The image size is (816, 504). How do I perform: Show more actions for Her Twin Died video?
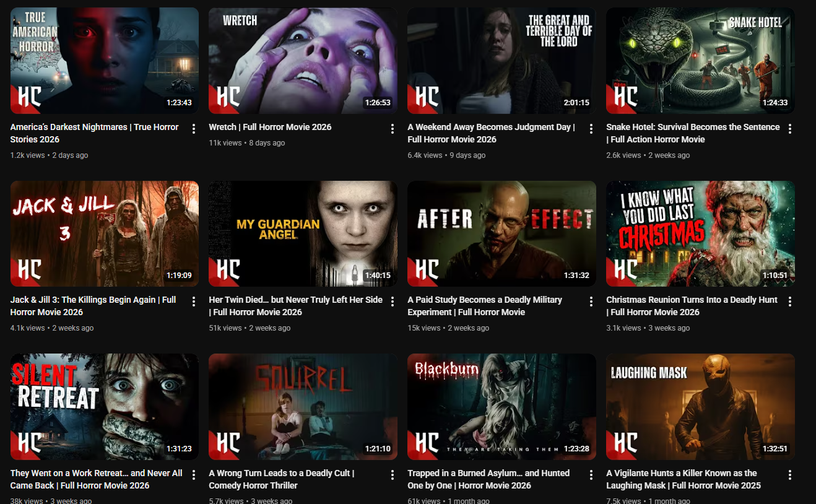pyautogui.click(x=393, y=302)
